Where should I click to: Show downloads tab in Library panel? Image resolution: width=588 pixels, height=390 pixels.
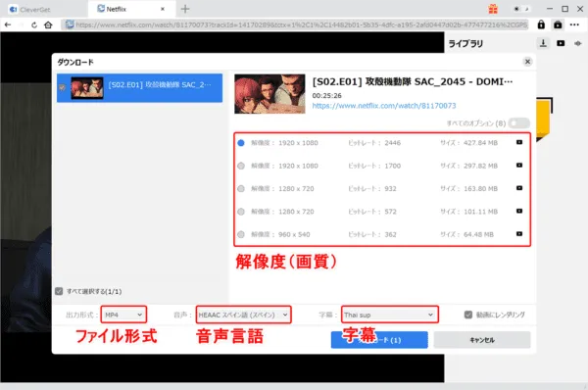click(543, 43)
